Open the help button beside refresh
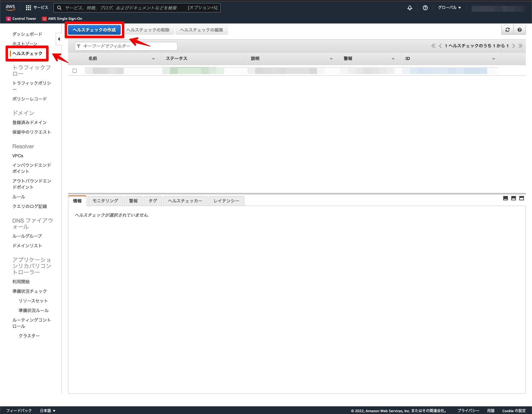 tap(520, 30)
